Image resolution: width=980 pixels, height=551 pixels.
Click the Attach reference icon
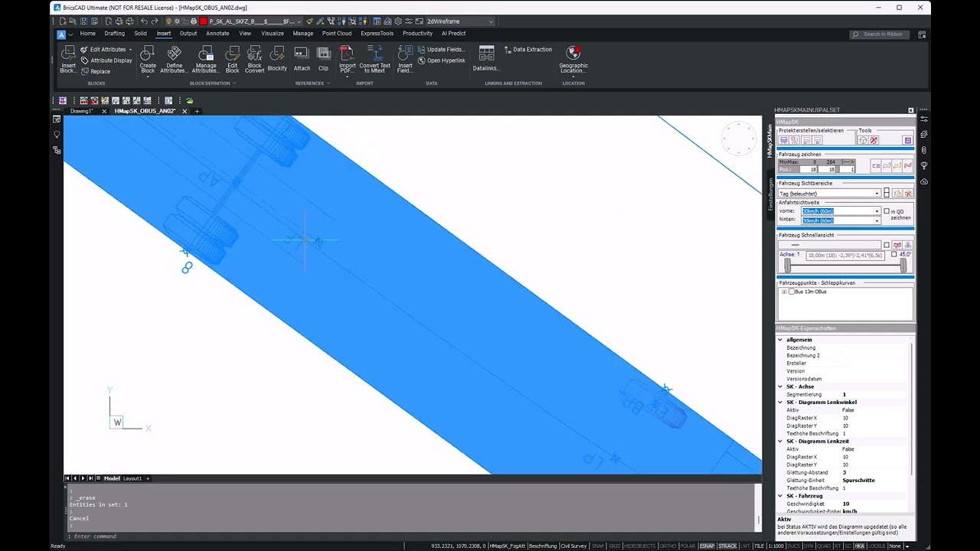(x=302, y=53)
